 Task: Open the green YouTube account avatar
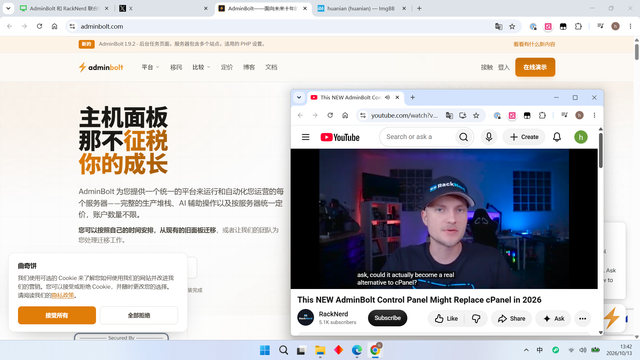581,137
